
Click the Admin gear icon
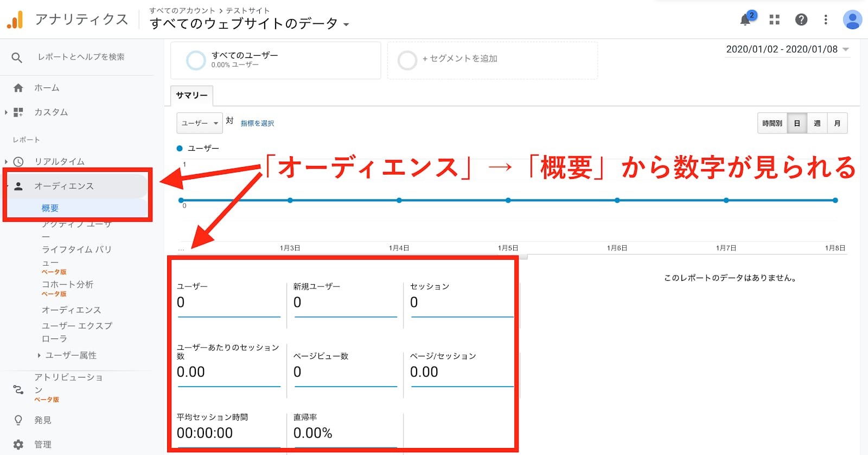(x=18, y=445)
